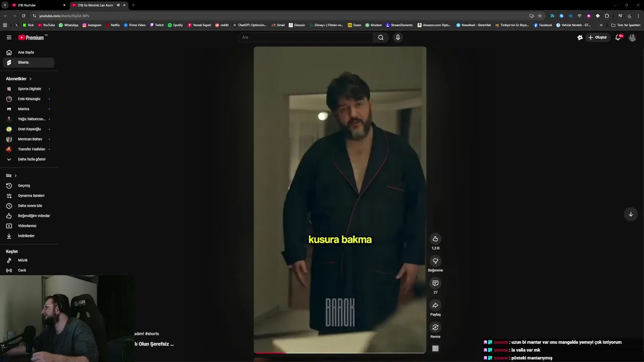Open the YouTube hamburger guide menu
This screenshot has height=362, width=644.
tap(9, 37)
